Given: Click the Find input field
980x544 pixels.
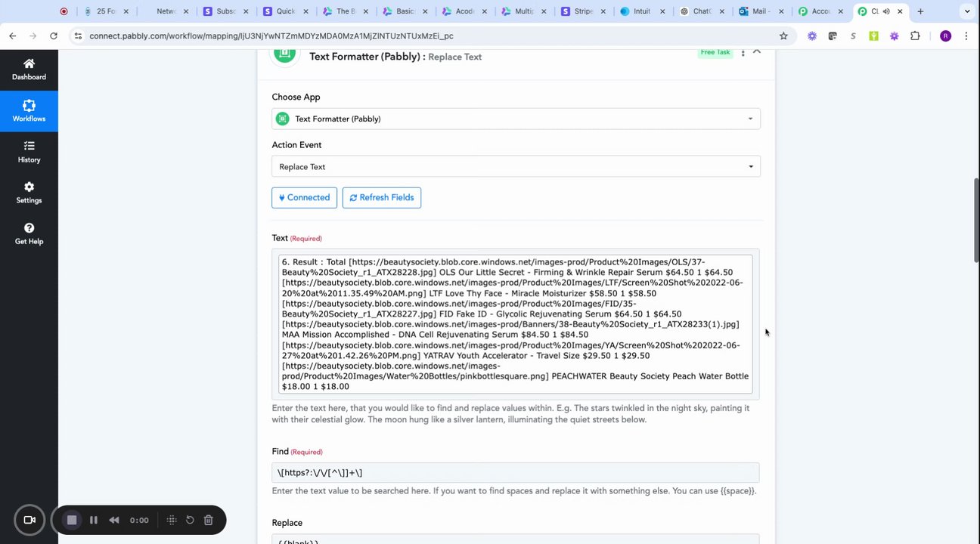Looking at the screenshot, I should coord(515,473).
